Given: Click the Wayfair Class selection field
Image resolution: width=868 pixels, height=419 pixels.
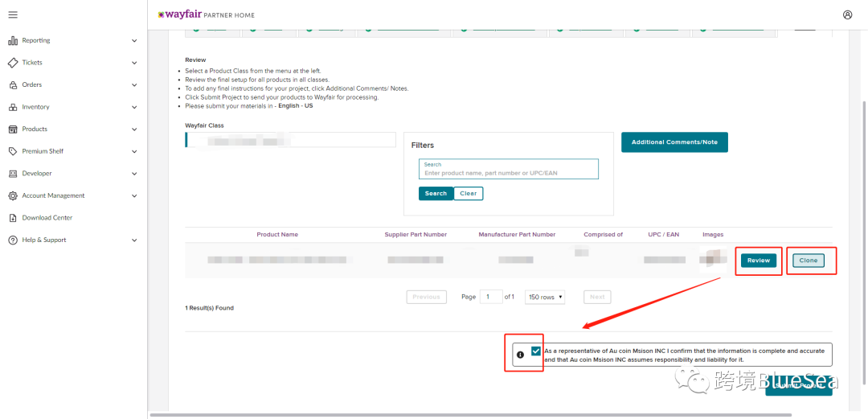Looking at the screenshot, I should [x=291, y=140].
